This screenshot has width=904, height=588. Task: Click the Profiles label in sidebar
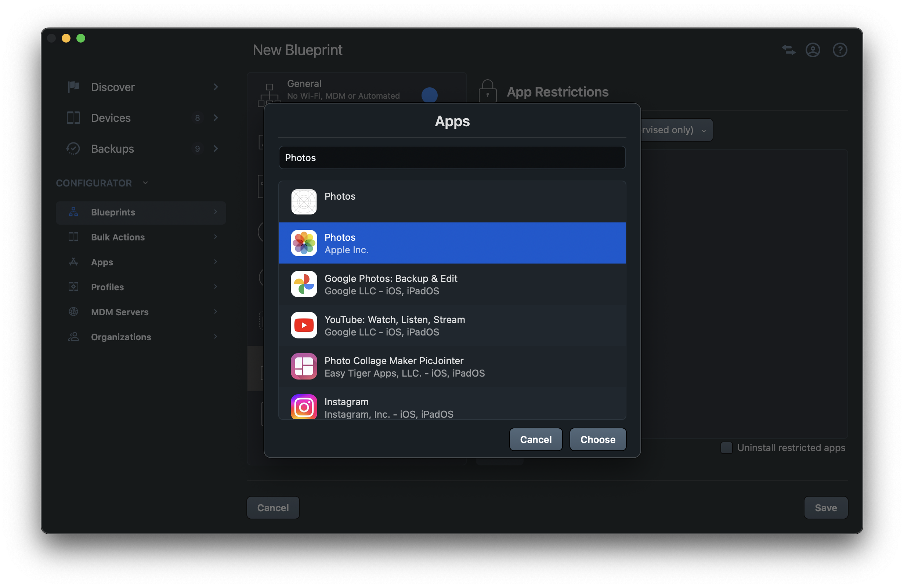tap(107, 287)
